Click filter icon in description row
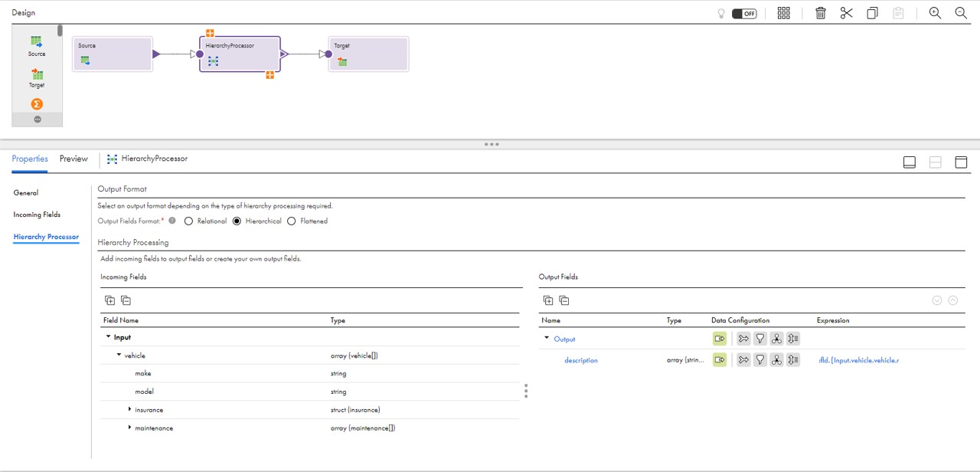 (759, 360)
